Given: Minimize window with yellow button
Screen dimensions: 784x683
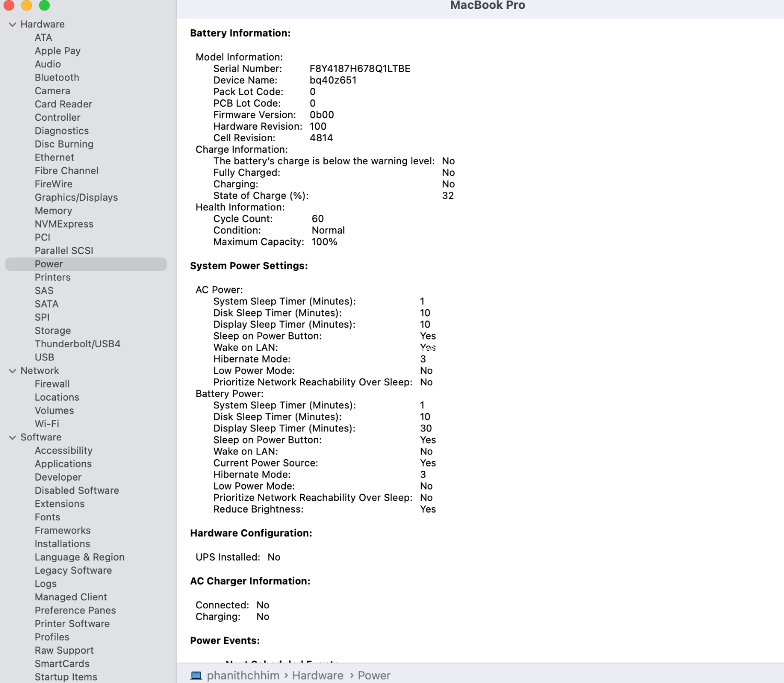Looking at the screenshot, I should tap(27, 5).
